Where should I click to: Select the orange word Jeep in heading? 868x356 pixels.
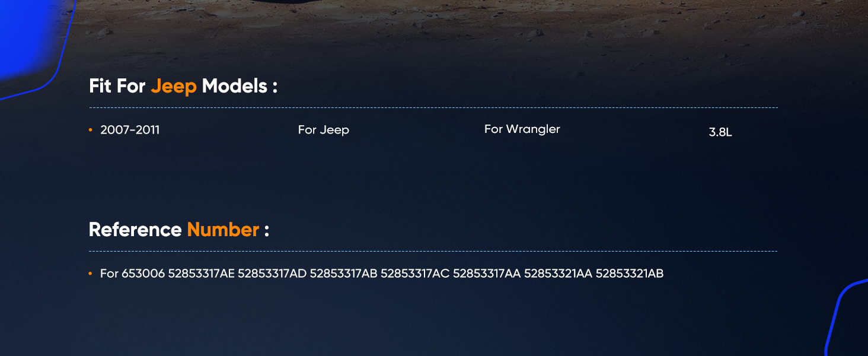coord(174,87)
